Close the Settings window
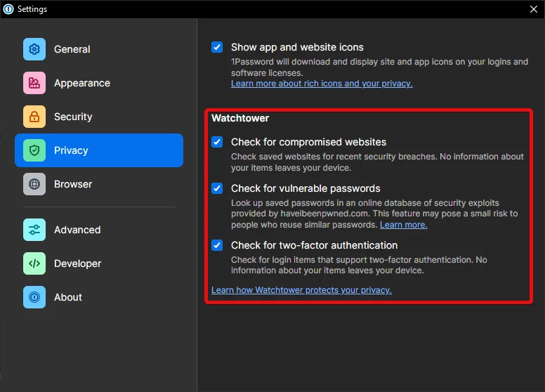Viewport: 545px width, 392px height. coord(534,9)
